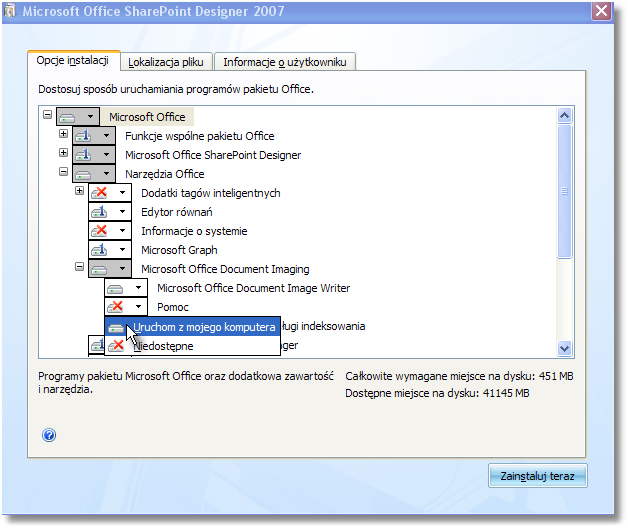This screenshot has height=529, width=628.
Task: Click install icon beside Microsoft Graph
Action: [x=99, y=250]
